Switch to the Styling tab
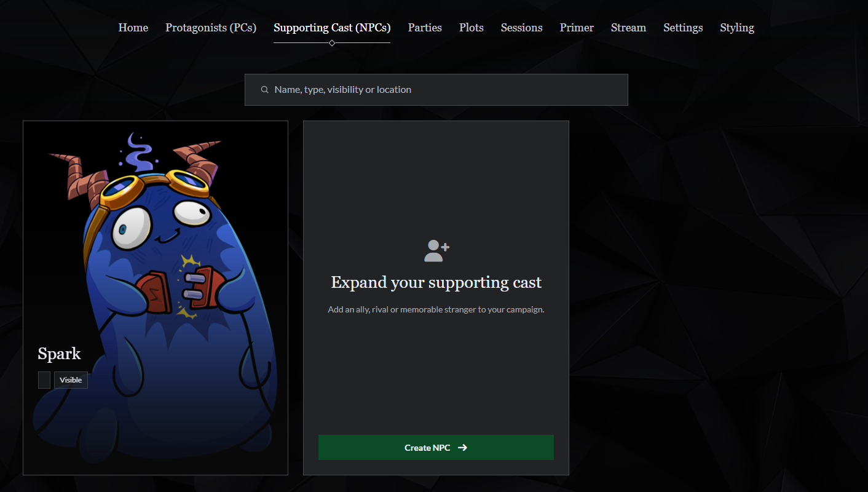The width and height of the screenshot is (868, 492). [737, 28]
